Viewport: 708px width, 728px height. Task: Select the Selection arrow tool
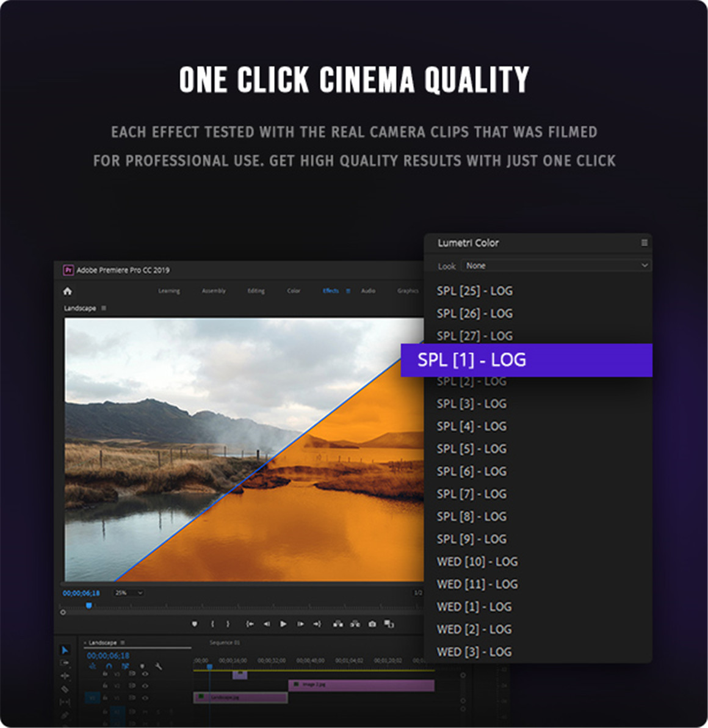click(65, 650)
